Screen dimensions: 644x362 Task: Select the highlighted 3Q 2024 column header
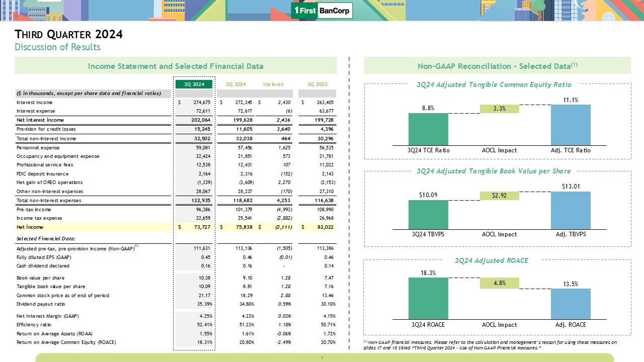pyautogui.click(x=194, y=84)
